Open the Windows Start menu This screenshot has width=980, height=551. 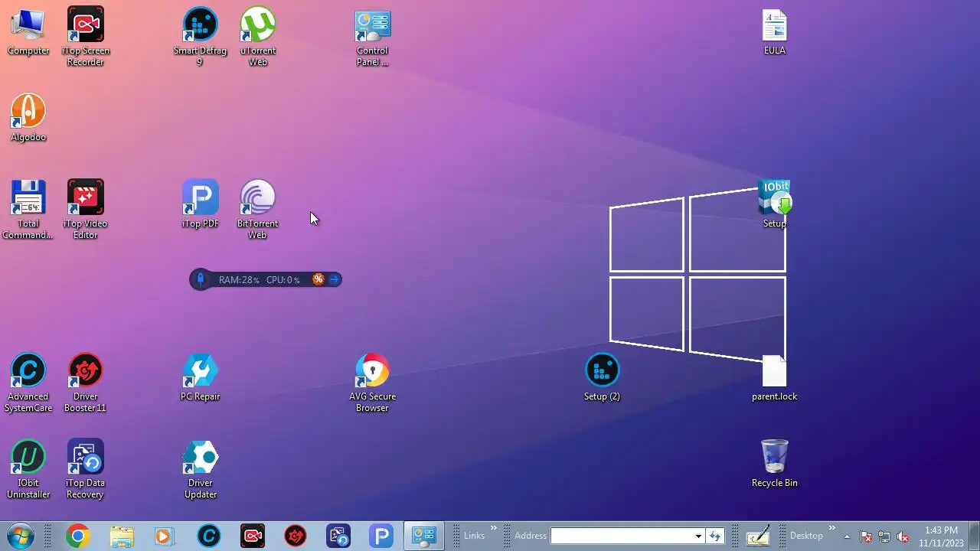21,536
